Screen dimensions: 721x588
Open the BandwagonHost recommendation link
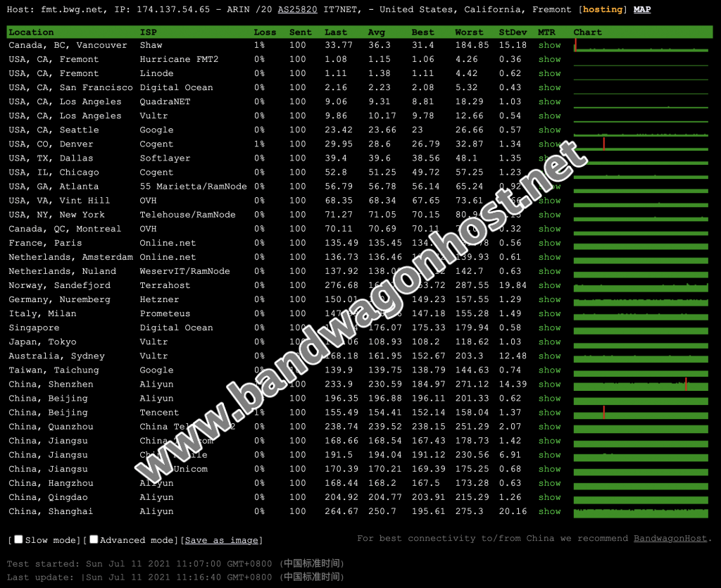click(x=670, y=538)
